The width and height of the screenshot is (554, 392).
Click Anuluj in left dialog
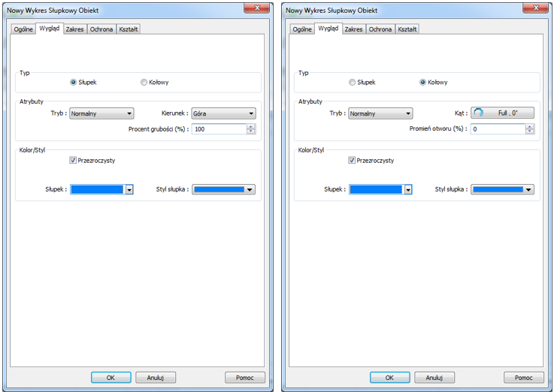(156, 378)
